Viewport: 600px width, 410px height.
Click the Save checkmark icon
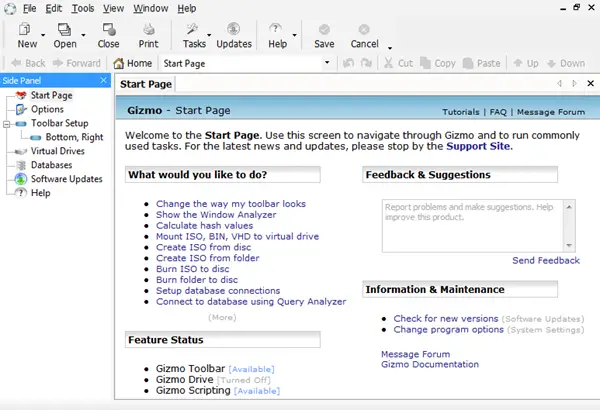[x=324, y=30]
